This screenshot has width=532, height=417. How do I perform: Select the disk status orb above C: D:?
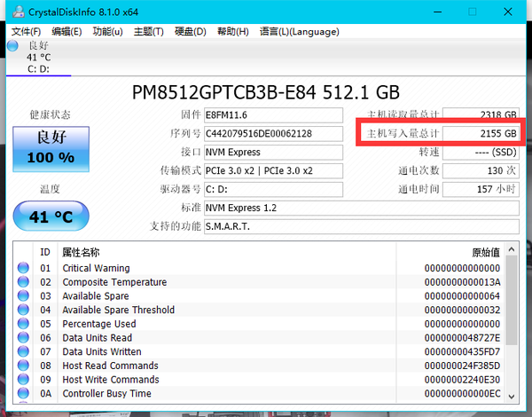[12, 45]
